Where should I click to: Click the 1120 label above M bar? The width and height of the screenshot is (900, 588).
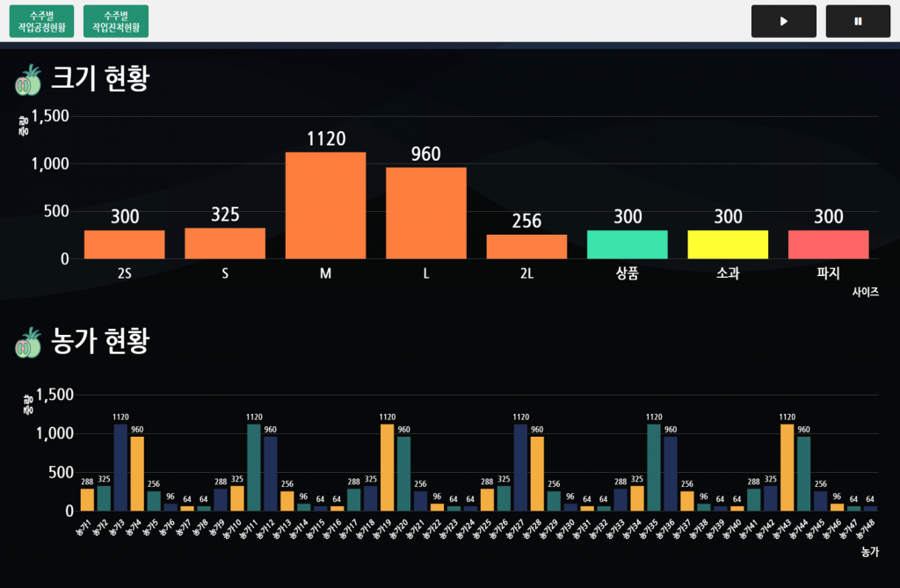pos(326,139)
